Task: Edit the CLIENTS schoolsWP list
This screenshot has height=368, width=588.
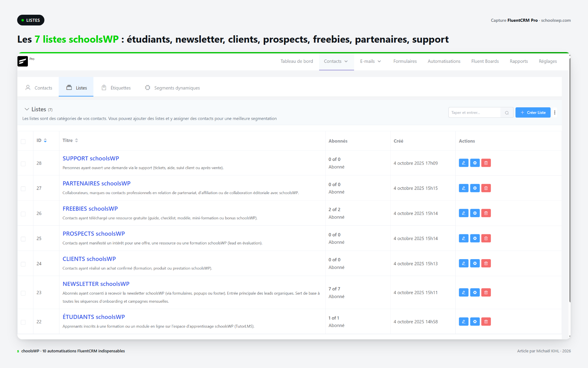Action: click(464, 263)
